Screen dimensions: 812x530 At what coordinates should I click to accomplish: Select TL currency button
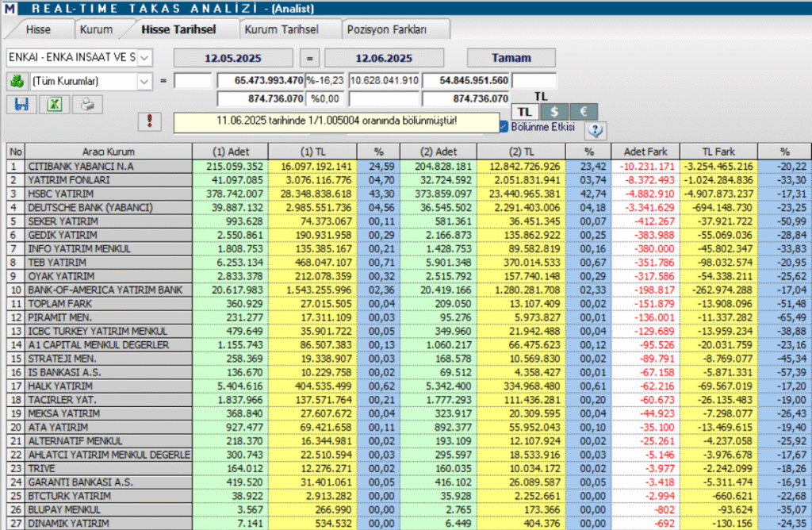click(525, 112)
